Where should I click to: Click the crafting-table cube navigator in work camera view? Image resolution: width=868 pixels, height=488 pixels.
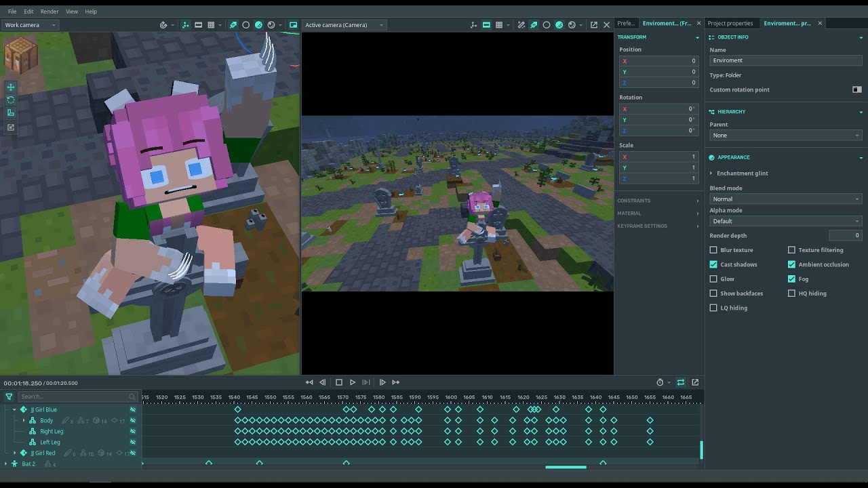[x=20, y=56]
